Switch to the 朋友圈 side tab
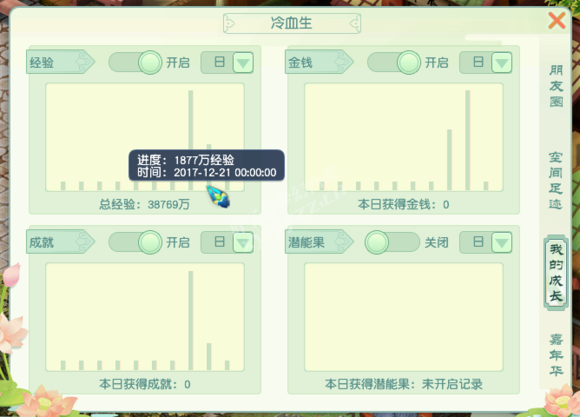 click(556, 86)
